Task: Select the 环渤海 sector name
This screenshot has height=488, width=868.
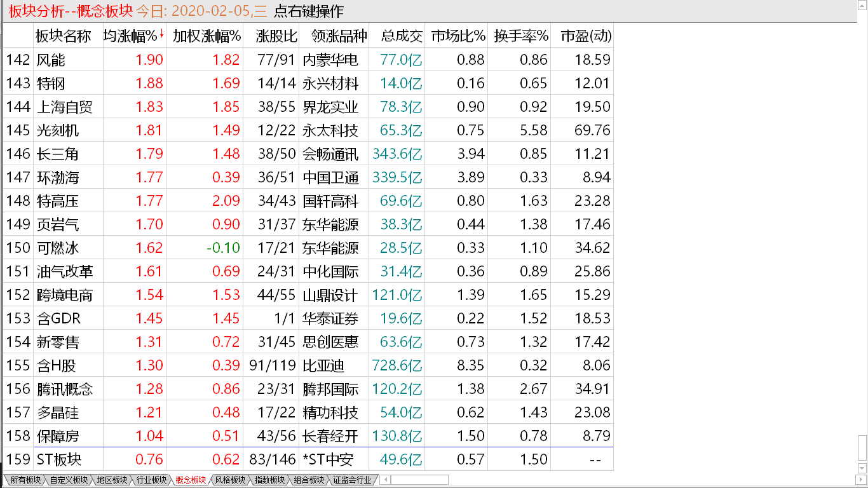Action: coord(57,177)
